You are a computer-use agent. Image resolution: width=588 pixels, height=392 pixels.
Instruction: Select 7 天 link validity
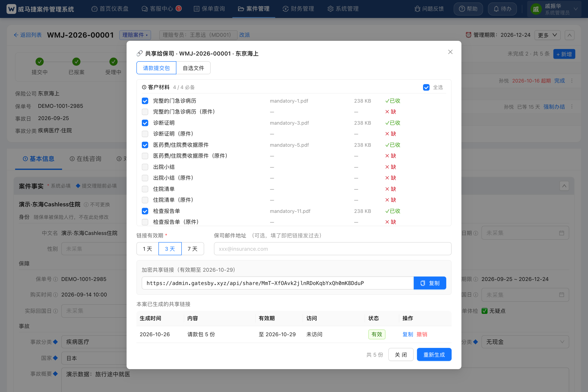tap(193, 249)
